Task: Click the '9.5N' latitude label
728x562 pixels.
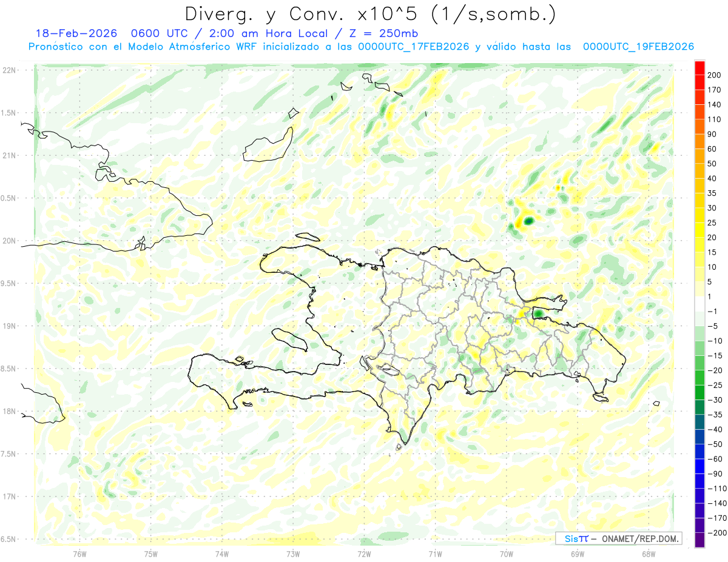Action: tap(9, 283)
